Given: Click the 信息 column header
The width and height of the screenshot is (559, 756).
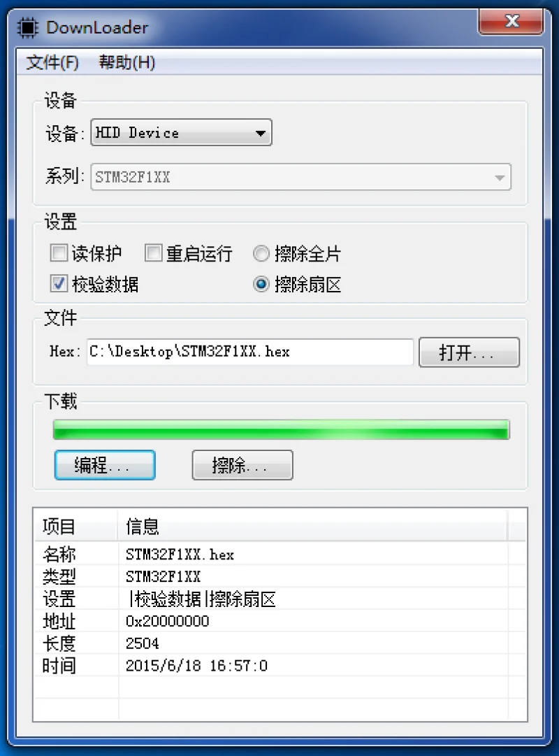Looking at the screenshot, I should coord(312,526).
